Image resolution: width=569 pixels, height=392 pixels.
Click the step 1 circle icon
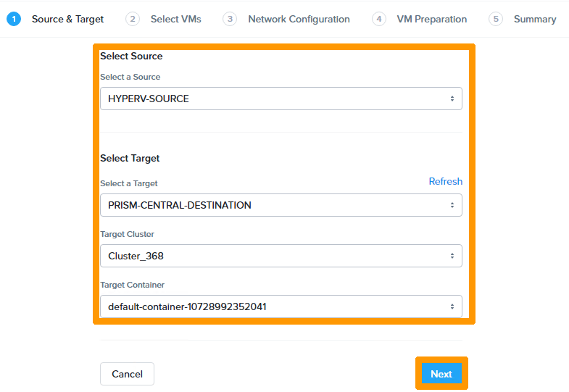14,20
